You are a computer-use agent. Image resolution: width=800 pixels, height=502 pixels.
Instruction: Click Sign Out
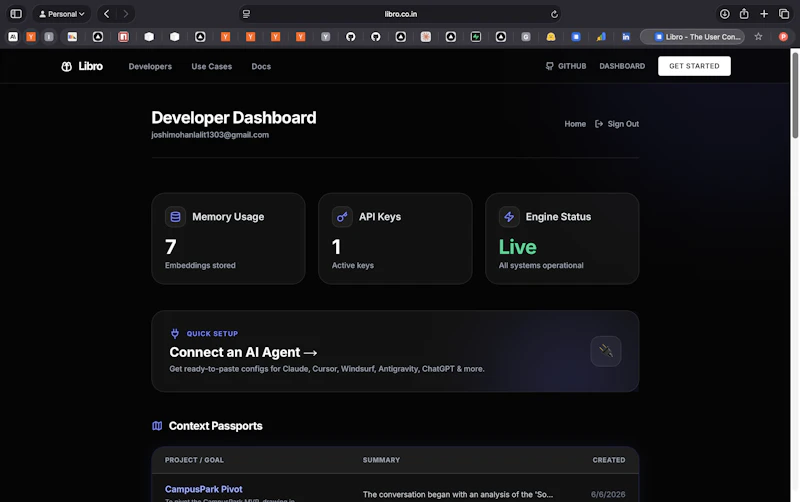[x=617, y=124]
